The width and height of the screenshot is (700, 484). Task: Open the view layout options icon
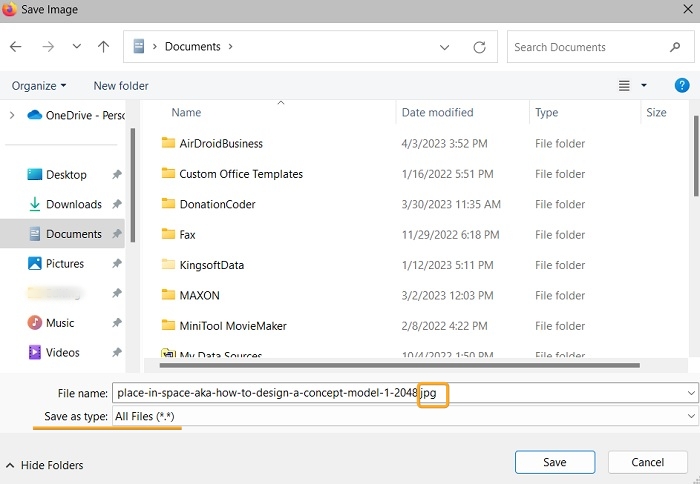coord(625,86)
